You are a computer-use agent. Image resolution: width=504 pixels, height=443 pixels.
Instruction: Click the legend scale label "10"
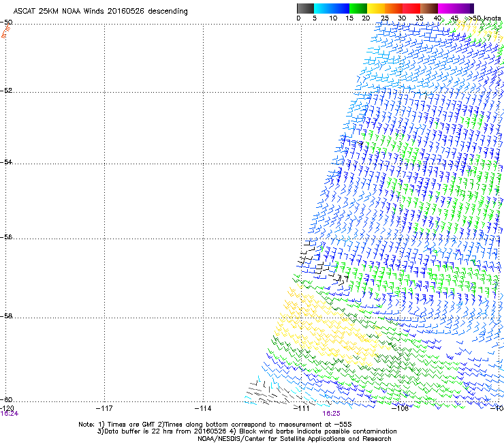coord(333,18)
